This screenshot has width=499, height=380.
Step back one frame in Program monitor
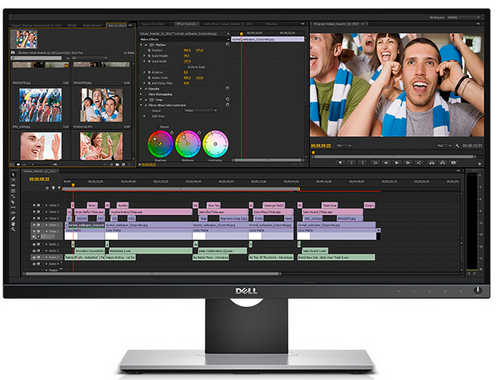386,163
